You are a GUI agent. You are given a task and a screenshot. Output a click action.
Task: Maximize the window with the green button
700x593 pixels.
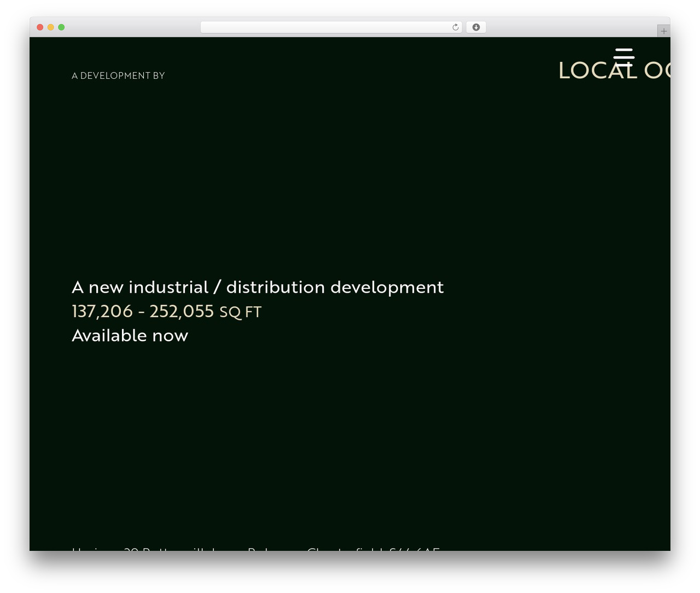(61, 27)
